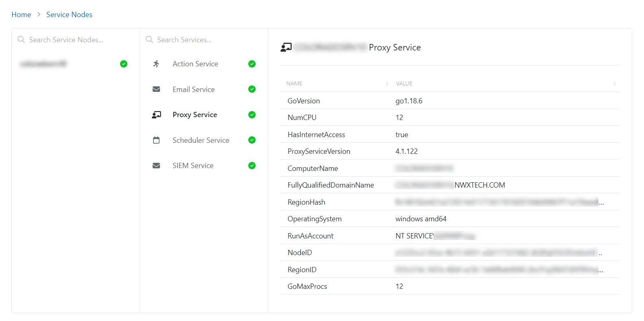Image resolution: width=644 pixels, height=321 pixels.
Task: Click the ProxyServiceVersion row name
Action: (x=319, y=151)
